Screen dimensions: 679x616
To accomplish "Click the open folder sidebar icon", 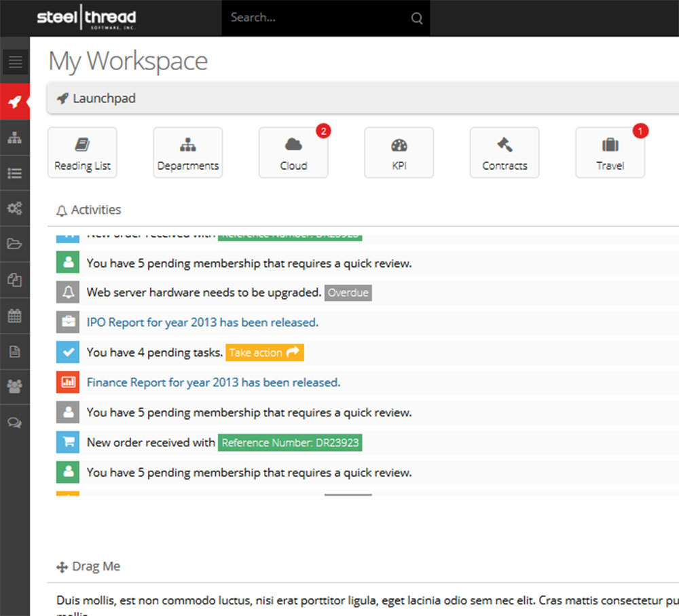I will pos(15,244).
